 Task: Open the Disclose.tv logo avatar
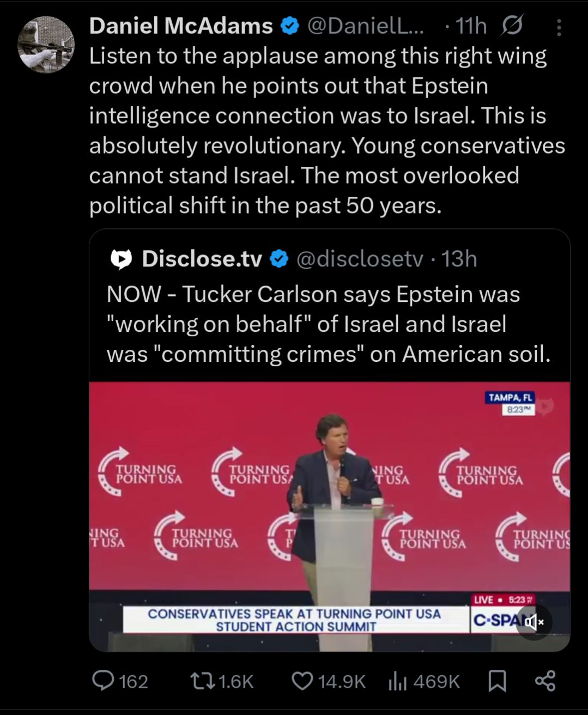coord(121,259)
